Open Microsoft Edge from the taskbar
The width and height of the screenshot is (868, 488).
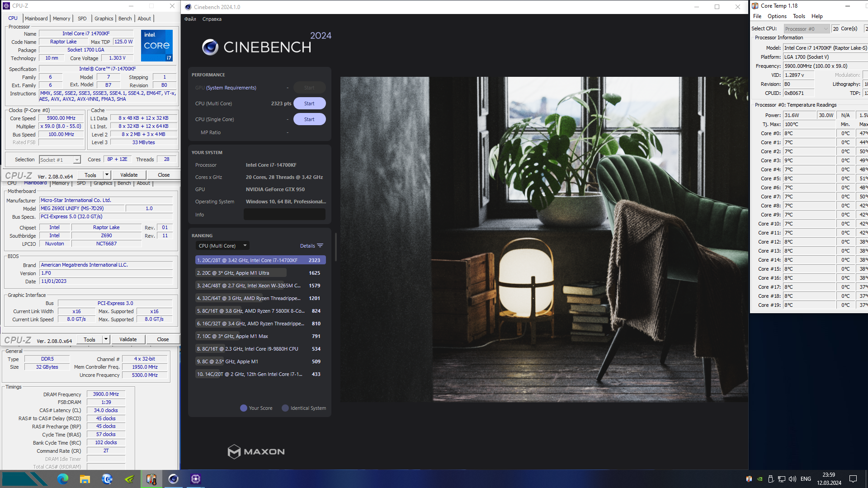63,479
